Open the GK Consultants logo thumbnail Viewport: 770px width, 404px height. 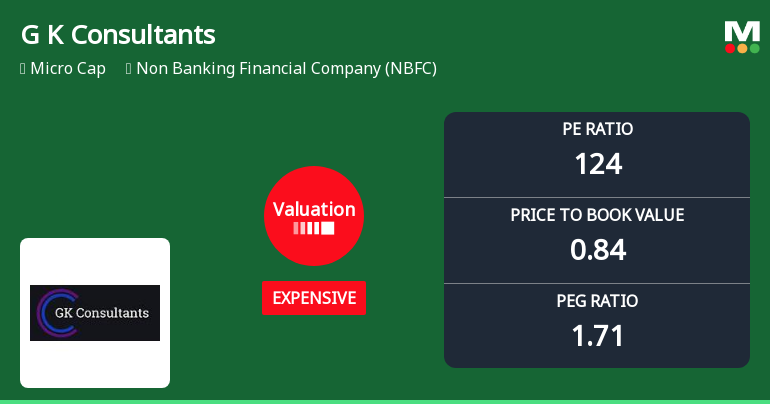pos(95,313)
